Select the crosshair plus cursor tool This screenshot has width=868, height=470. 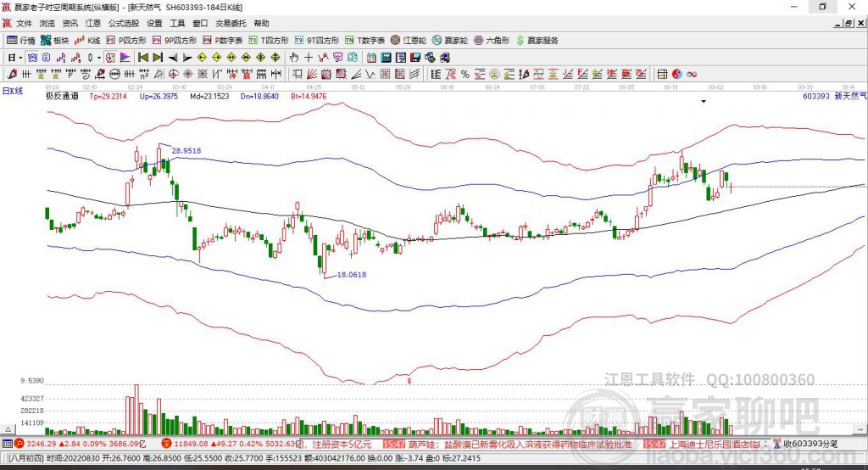[309, 58]
